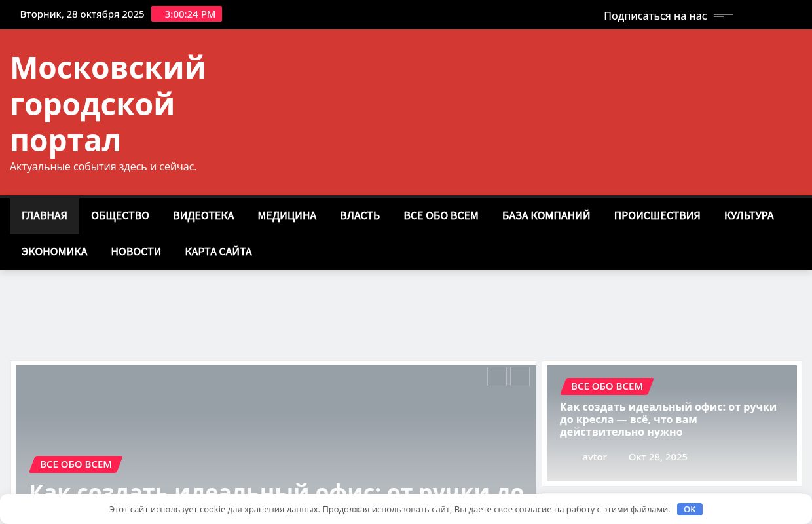
Task: Click Все обо всем tag on sidebar card
Action: pyautogui.click(x=606, y=386)
